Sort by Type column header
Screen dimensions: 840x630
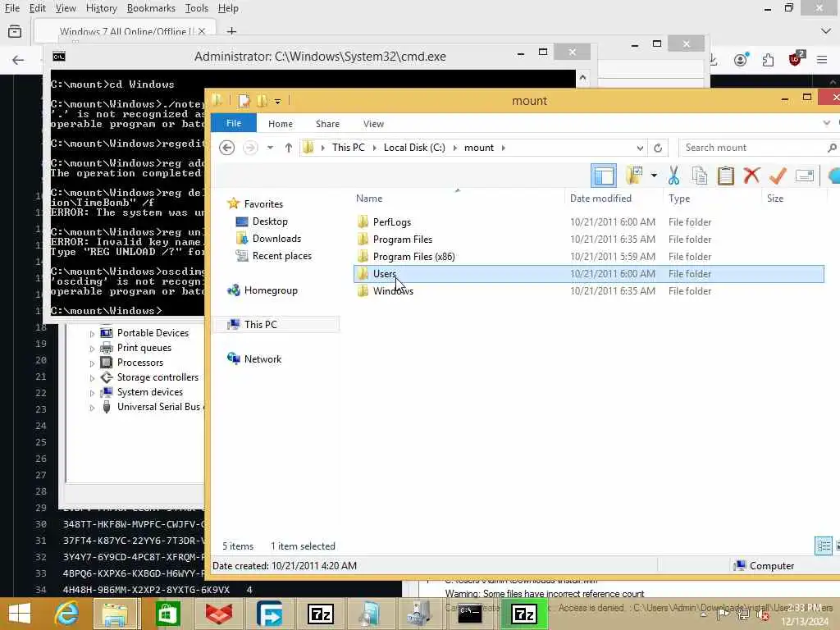pos(678,199)
